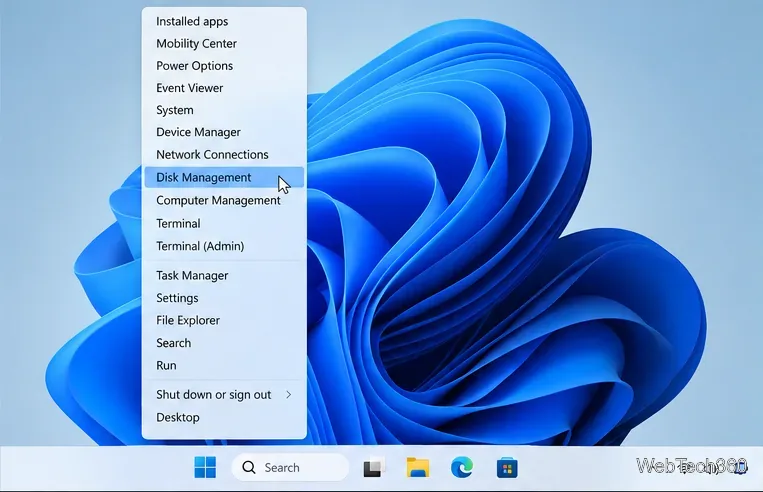Choose Search in the context menu
The height and width of the screenshot is (492, 763).
tap(224, 343)
